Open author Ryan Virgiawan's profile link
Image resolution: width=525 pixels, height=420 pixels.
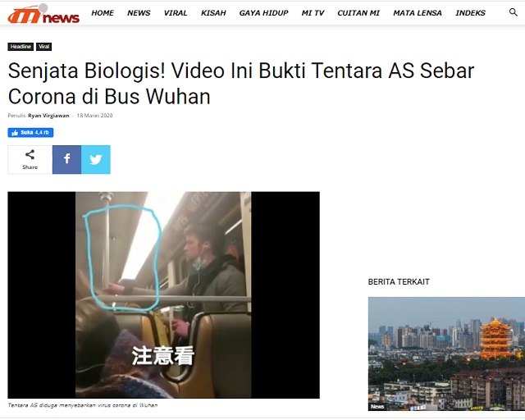pos(48,116)
